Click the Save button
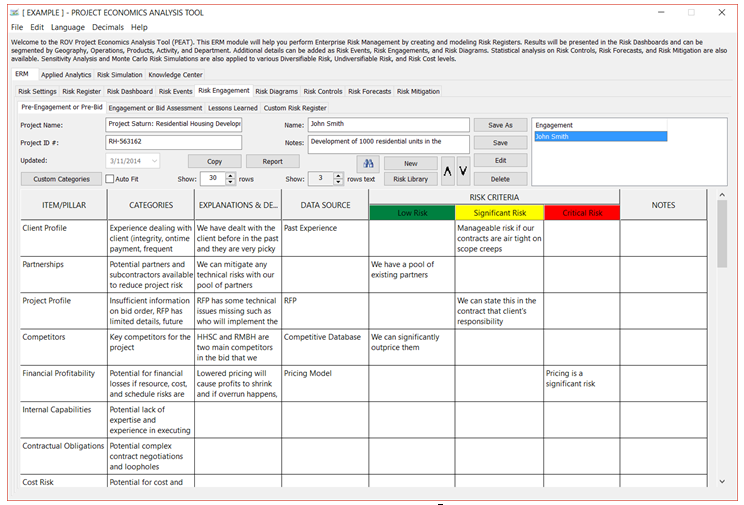Image resolution: width=744 pixels, height=505 pixels. coord(500,142)
